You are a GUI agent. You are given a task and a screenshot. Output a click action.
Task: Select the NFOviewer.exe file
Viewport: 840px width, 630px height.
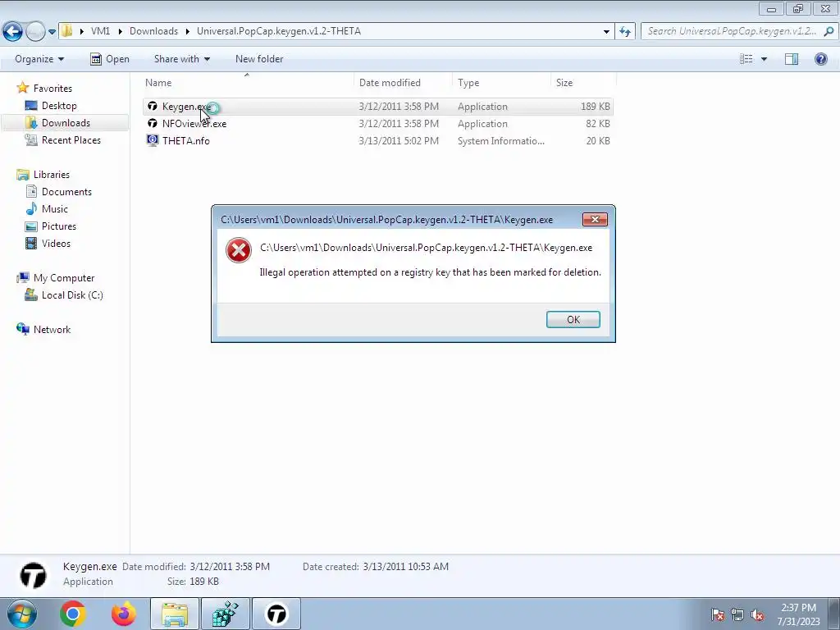coord(377,124)
